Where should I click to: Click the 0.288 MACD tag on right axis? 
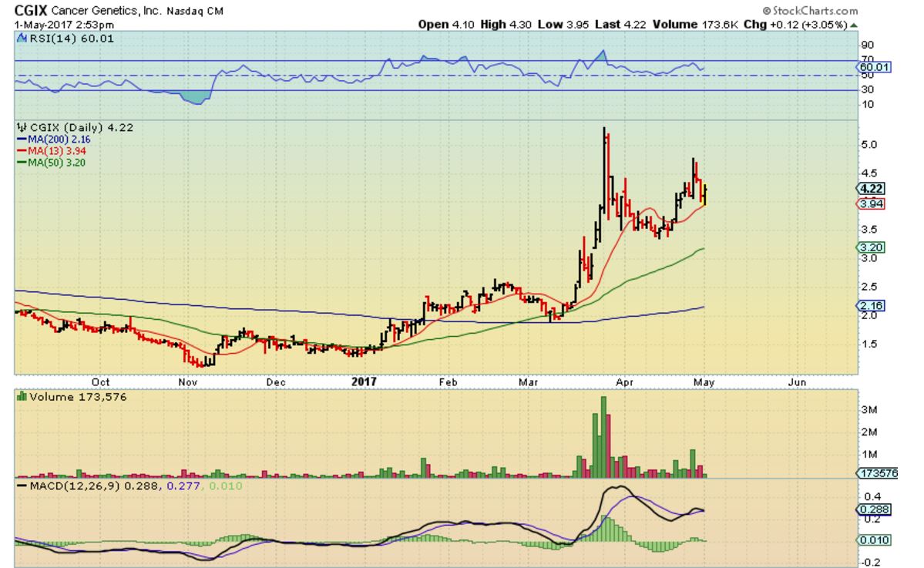click(874, 509)
